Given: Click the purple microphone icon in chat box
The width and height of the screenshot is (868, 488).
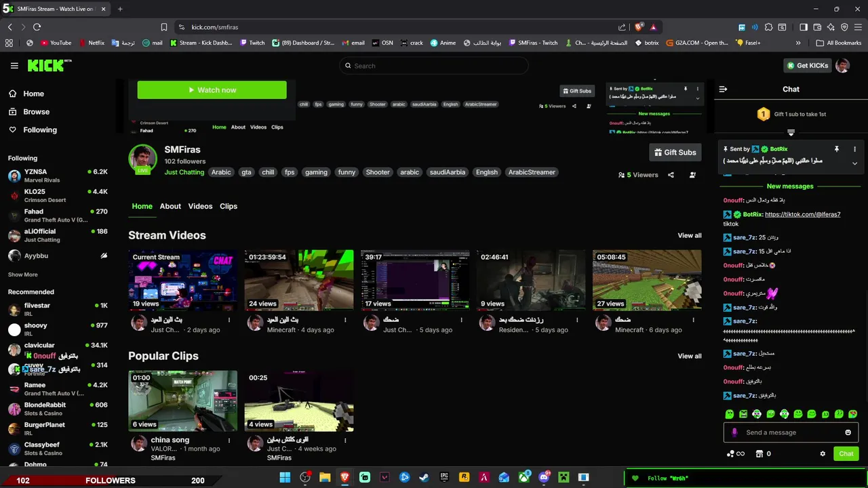Looking at the screenshot, I should pyautogui.click(x=734, y=432).
